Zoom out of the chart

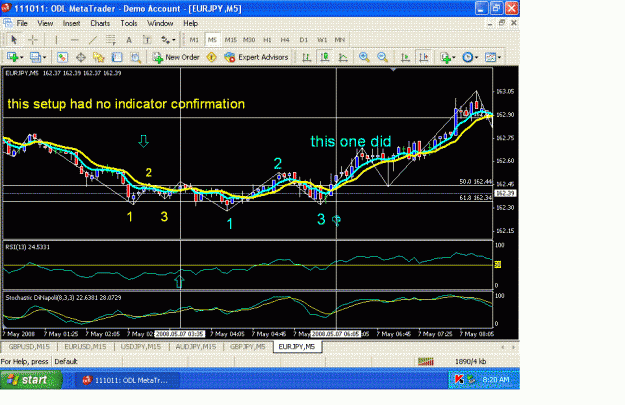point(383,57)
